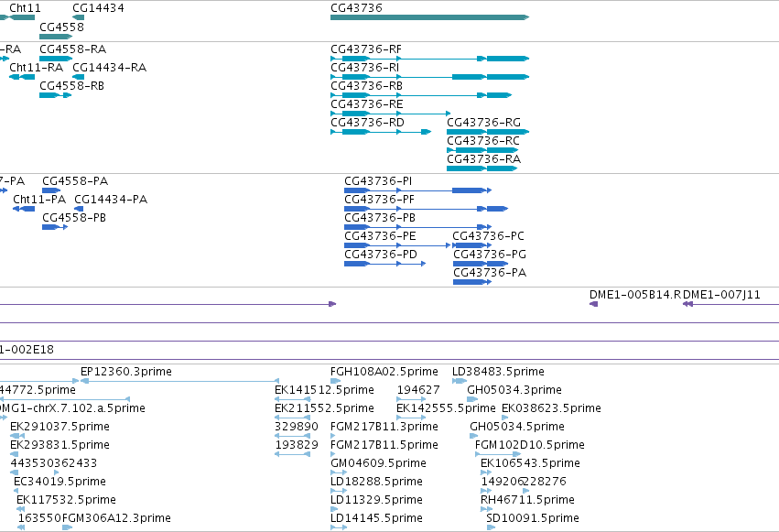Select transcript CG14434-RA
This screenshot has height=532, width=779.
click(x=79, y=77)
